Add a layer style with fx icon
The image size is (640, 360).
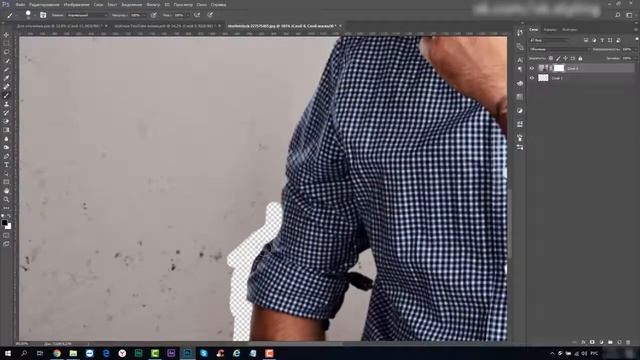(583, 342)
